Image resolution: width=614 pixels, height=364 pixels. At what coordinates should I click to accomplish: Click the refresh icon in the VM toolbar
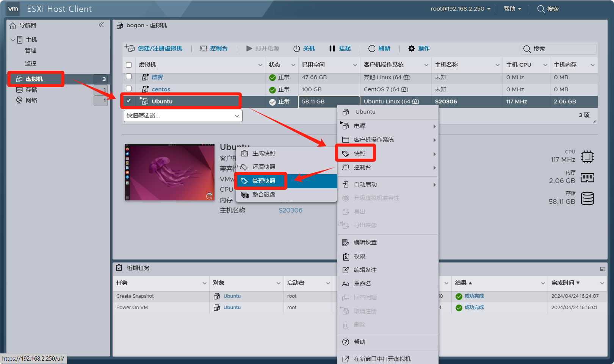click(x=372, y=48)
